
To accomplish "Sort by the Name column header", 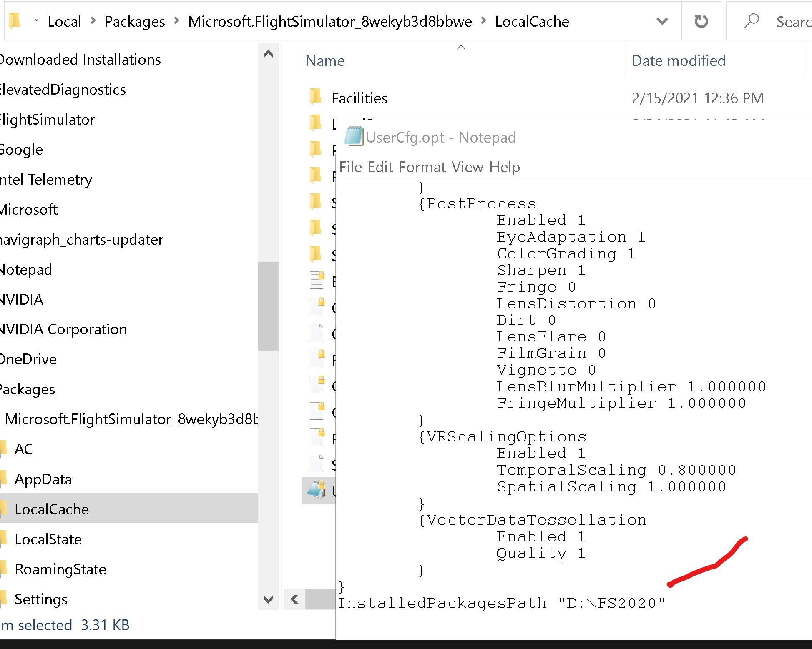I will (325, 60).
